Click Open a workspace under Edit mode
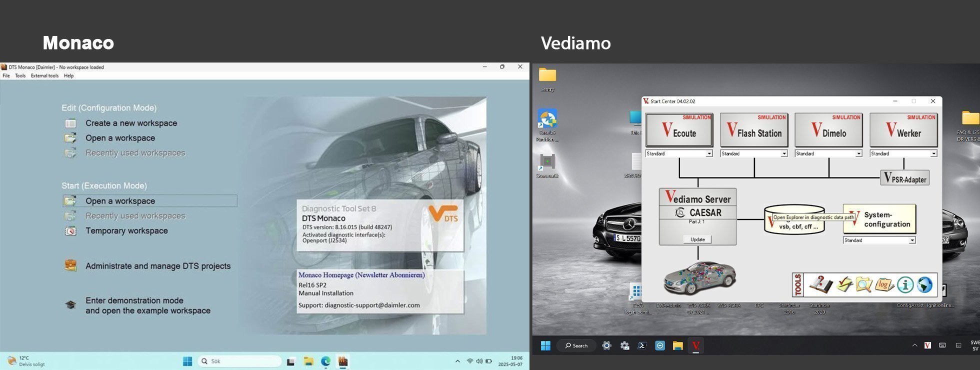The image size is (980, 370). [120, 138]
